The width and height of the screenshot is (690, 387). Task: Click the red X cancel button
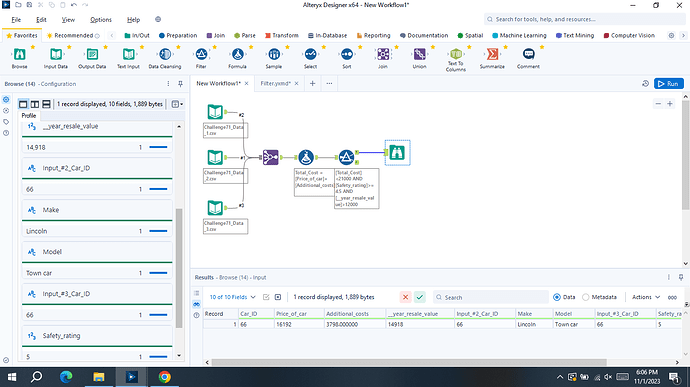point(405,297)
